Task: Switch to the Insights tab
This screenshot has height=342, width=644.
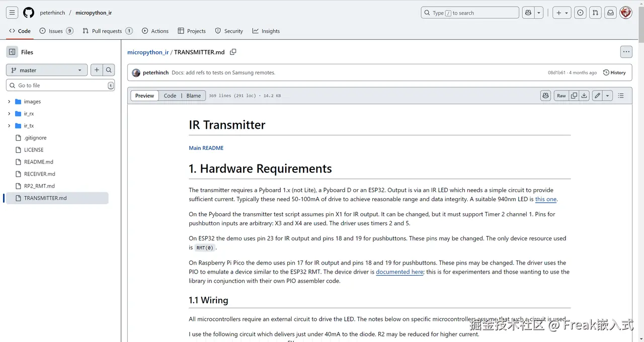Action: pos(266,31)
